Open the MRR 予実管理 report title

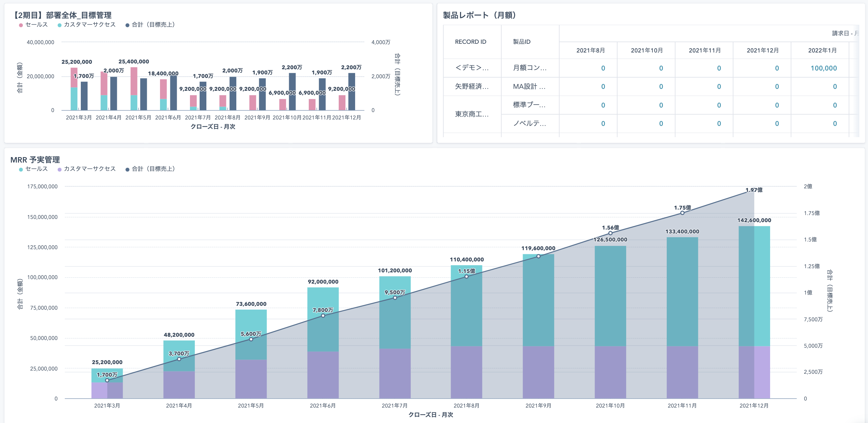[x=35, y=159]
